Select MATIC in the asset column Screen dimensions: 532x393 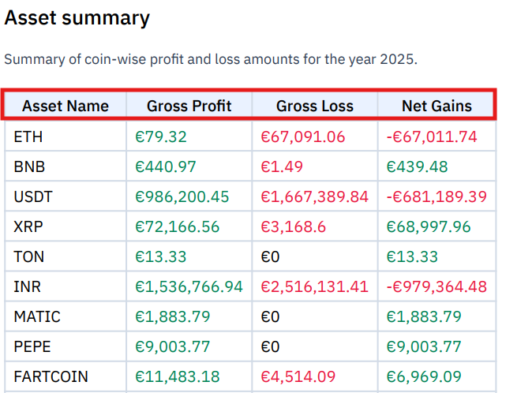coord(37,316)
